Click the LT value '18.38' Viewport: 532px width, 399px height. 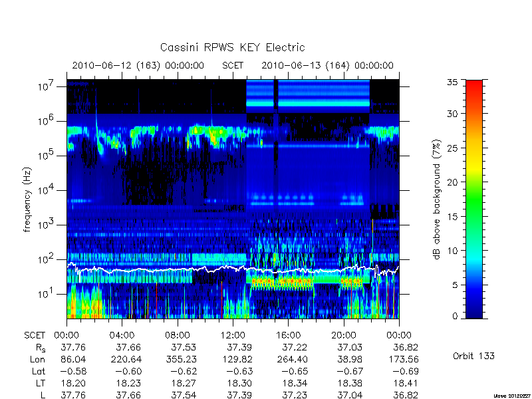350,384
